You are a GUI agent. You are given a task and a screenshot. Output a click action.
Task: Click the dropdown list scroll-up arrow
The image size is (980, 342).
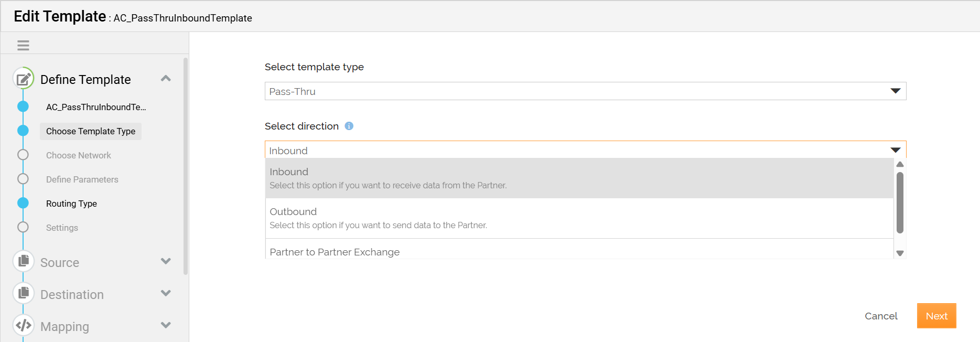click(x=900, y=164)
